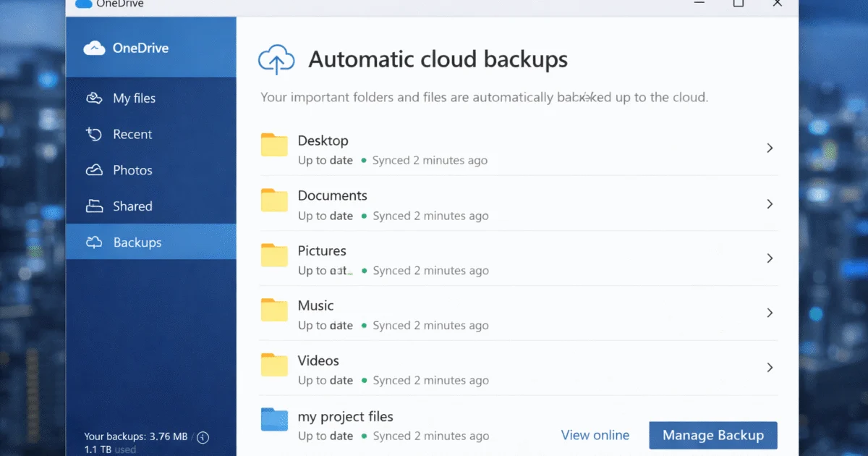Go to Recent in the sidebar
The width and height of the screenshot is (868, 456).
(x=150, y=135)
